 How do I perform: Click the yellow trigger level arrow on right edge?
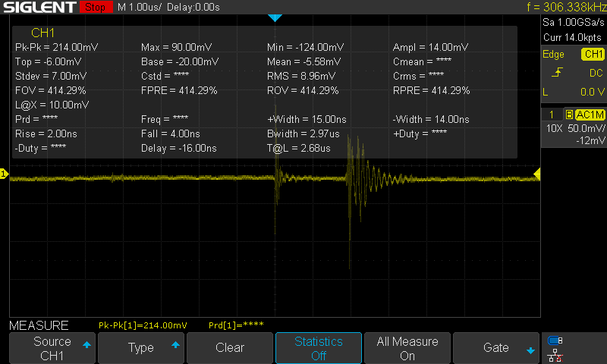coord(537,174)
